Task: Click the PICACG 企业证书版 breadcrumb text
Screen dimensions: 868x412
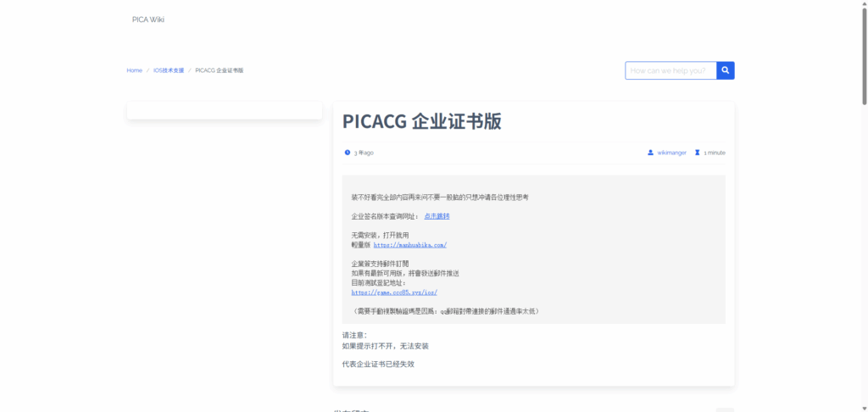Action: click(220, 70)
